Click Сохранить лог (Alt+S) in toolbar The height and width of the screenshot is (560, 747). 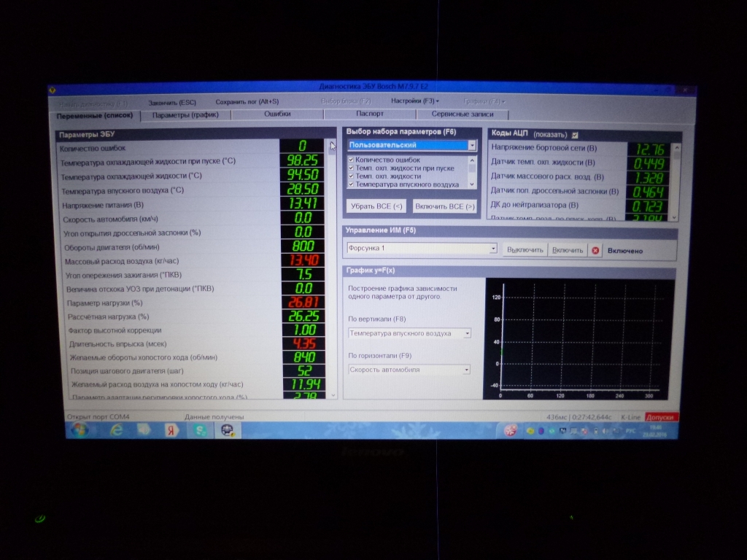(x=247, y=102)
